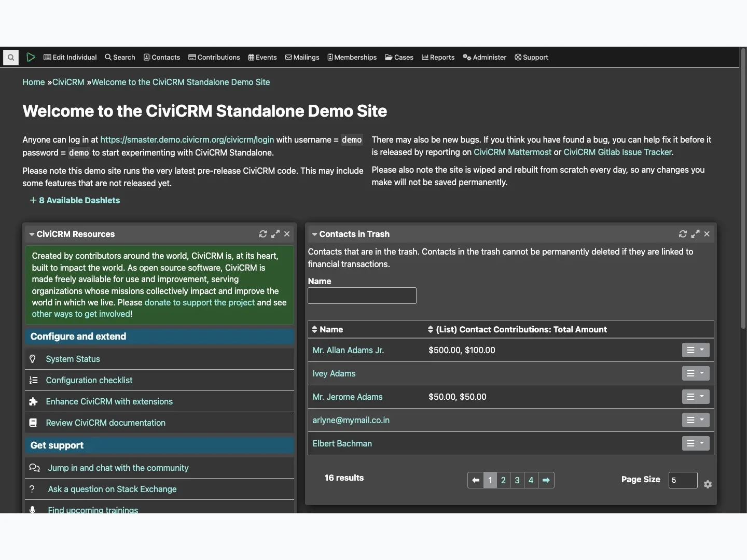Viewport: 747px width, 560px height.
Task: Click the $50.00, $50.00 amount cell
Action: pyautogui.click(x=458, y=397)
